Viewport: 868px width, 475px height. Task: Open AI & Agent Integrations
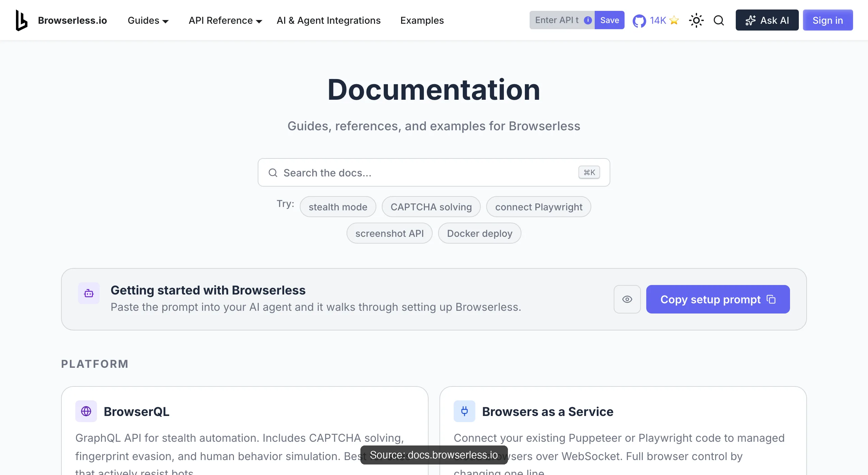point(329,20)
